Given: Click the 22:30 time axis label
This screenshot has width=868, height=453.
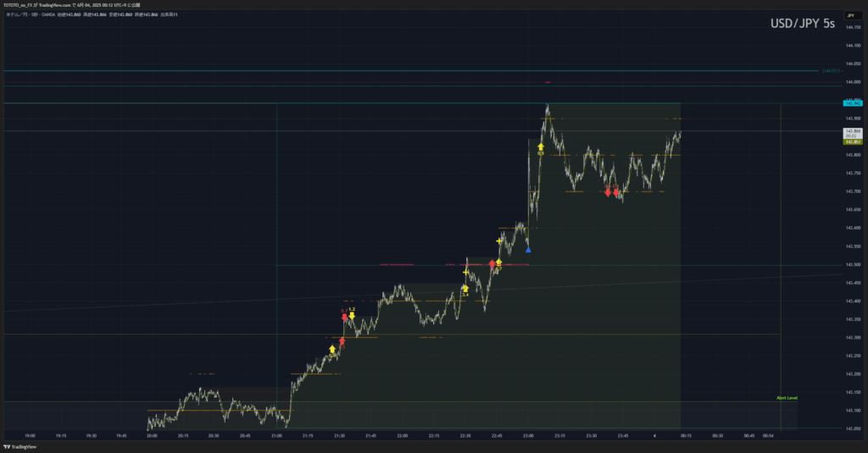Looking at the screenshot, I should coord(465,436).
